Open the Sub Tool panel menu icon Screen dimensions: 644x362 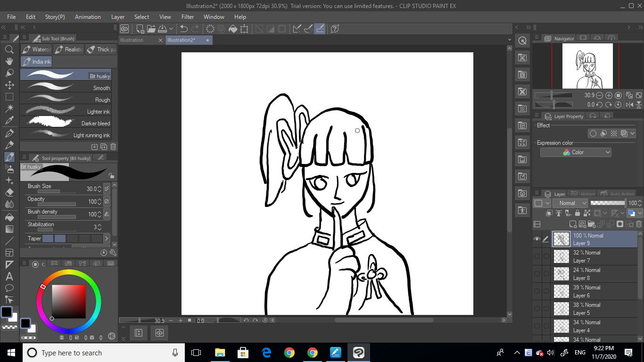pyautogui.click(x=24, y=38)
